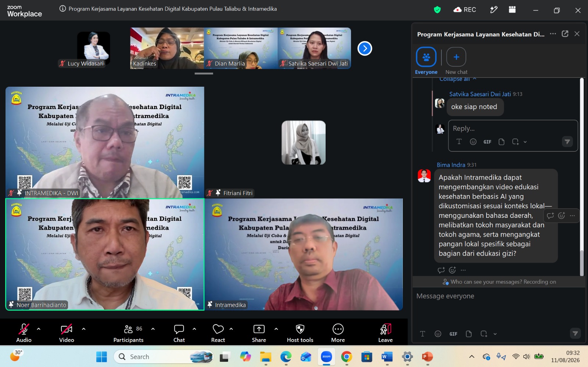Pop out the chat panel to a window
Screen dimensions: 588x367
click(565, 34)
